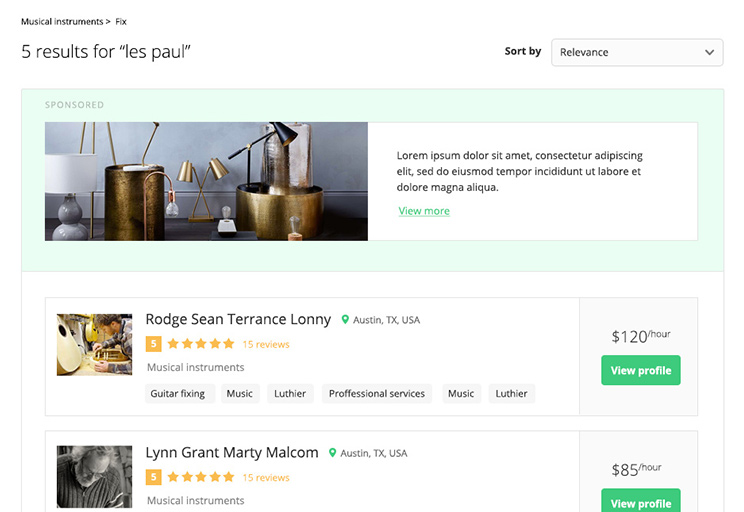The image size is (744, 512).
Task: Click the Fix breadcrumb item
Action: pos(121,22)
